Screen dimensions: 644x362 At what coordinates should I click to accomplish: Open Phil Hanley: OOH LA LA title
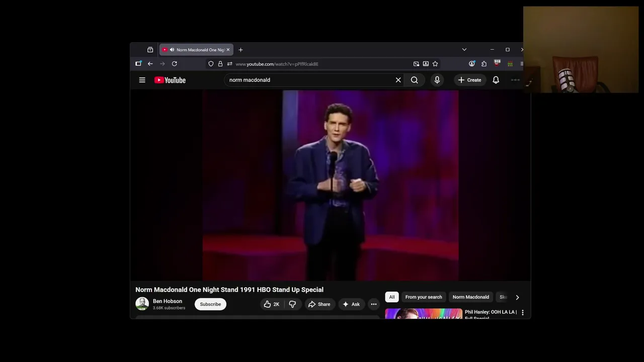point(491,315)
